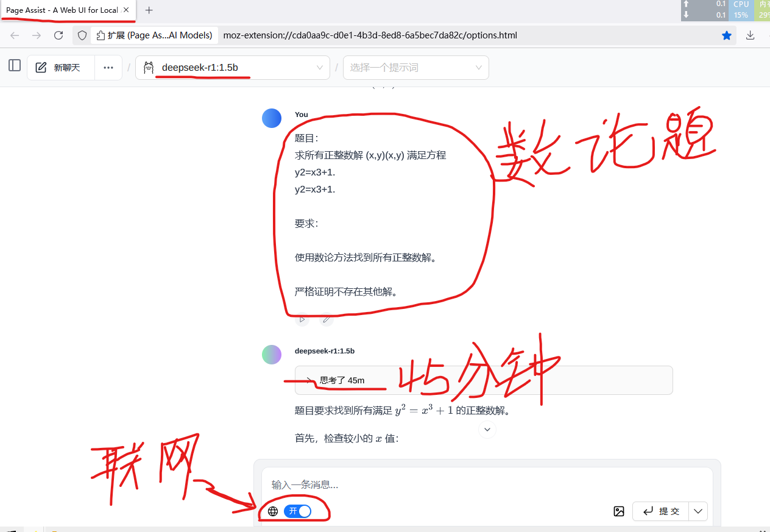This screenshot has height=532, width=770.
Task: Click the 题目: line in user message
Action: pos(306,138)
